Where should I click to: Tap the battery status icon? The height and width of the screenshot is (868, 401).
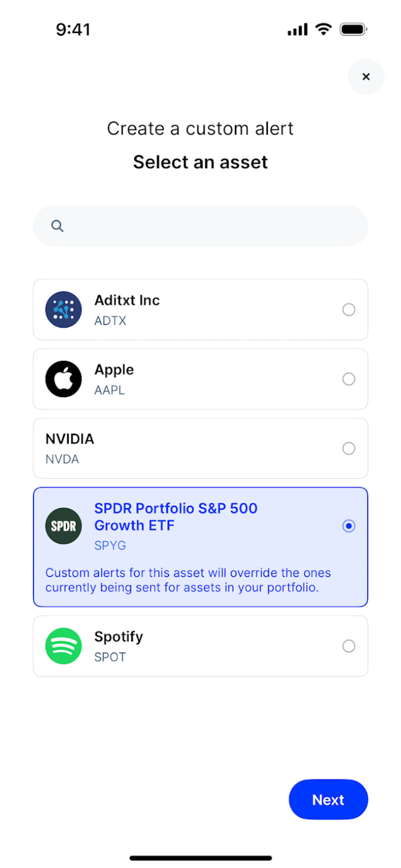pos(353,30)
